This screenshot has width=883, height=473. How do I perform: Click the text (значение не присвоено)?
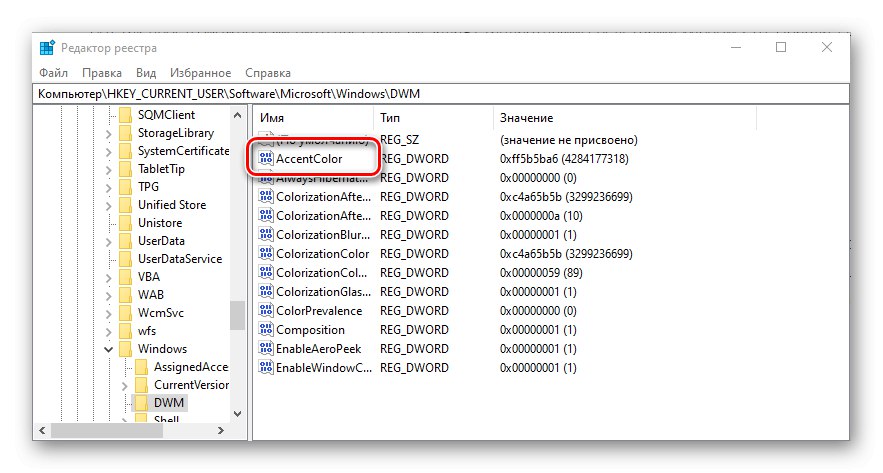point(569,140)
